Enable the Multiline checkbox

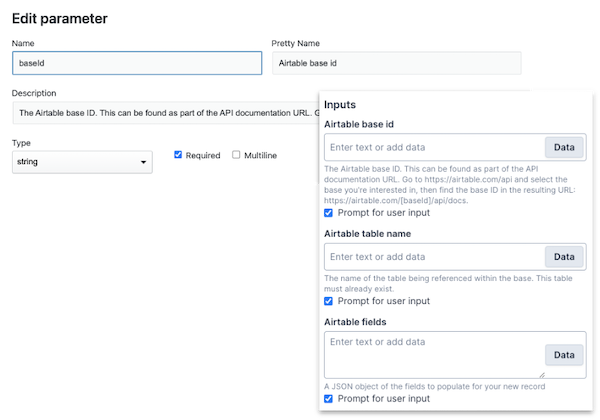click(x=236, y=155)
